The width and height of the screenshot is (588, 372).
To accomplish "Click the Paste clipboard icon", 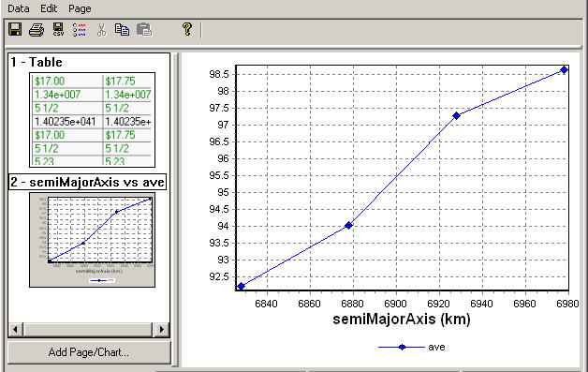I will 144,30.
